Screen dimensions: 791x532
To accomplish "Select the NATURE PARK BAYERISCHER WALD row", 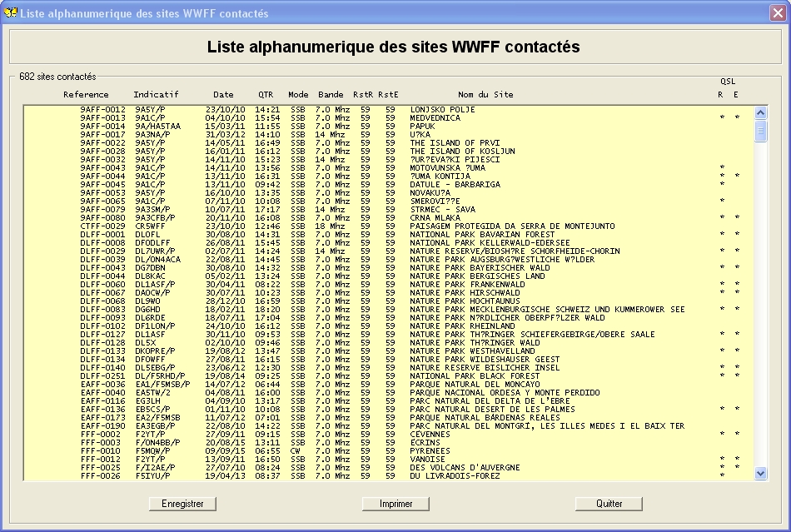I will (x=389, y=268).
